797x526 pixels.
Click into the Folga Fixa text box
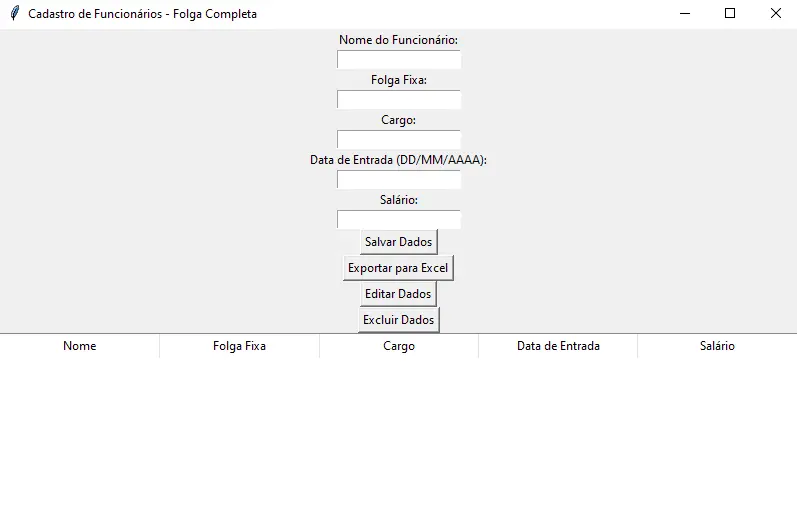point(398,100)
